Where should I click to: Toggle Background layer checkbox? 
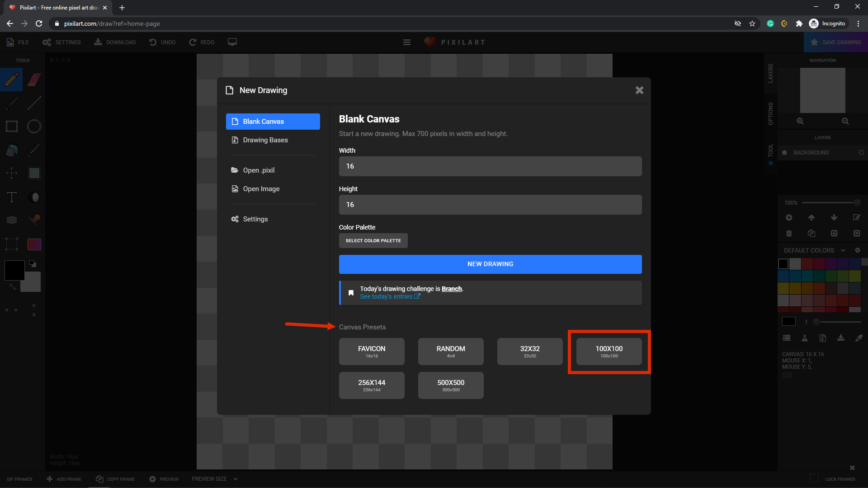click(x=861, y=153)
